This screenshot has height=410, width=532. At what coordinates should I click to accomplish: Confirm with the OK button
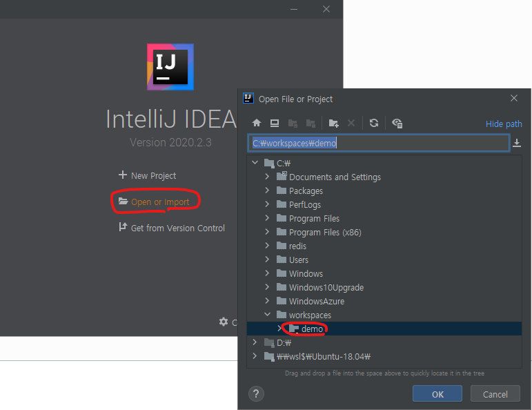(x=437, y=394)
